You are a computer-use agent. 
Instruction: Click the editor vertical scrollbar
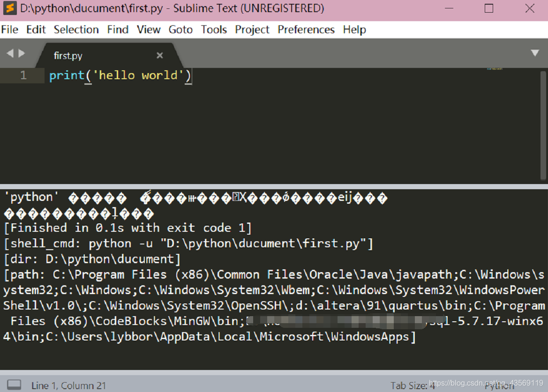click(543, 126)
